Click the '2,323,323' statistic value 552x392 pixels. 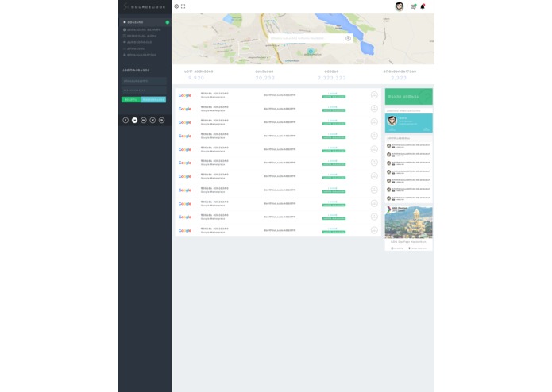(332, 78)
